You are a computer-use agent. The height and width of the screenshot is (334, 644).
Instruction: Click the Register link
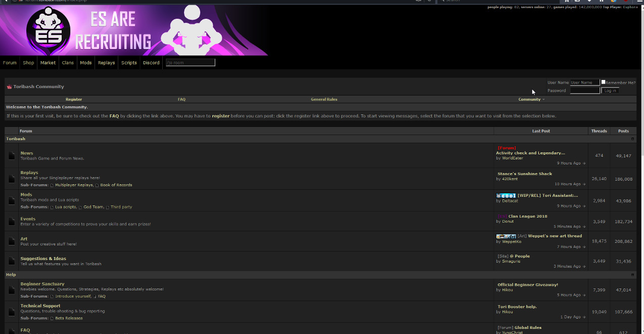pos(74,99)
